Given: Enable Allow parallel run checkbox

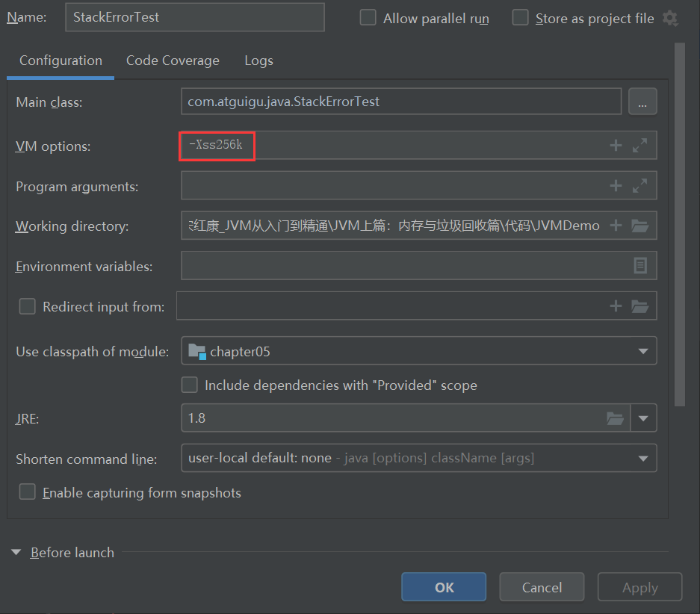Looking at the screenshot, I should (x=368, y=18).
